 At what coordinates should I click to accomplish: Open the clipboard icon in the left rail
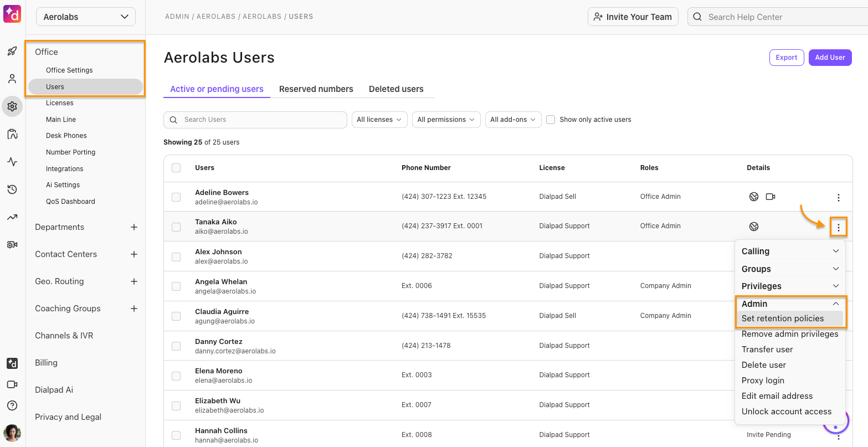click(x=12, y=134)
